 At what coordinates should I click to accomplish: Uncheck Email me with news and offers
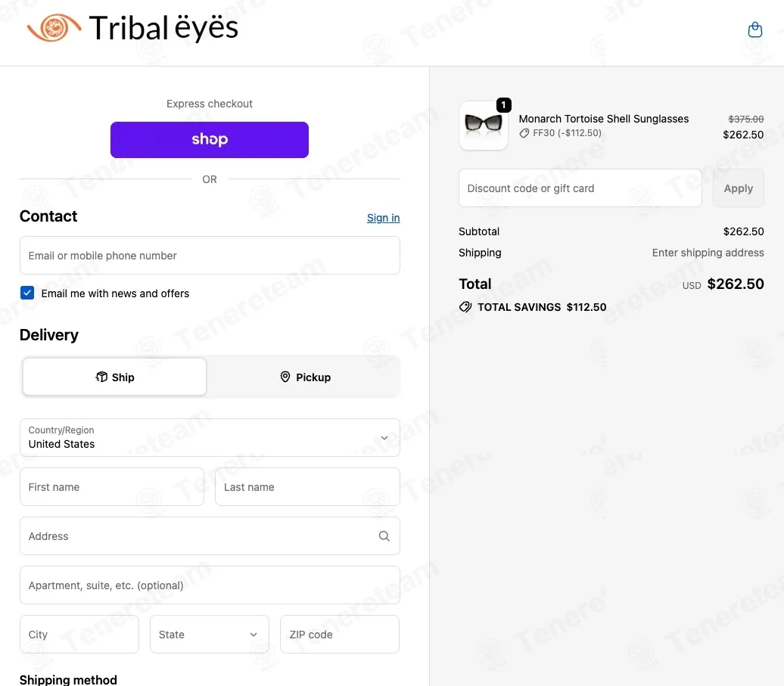tap(27, 293)
